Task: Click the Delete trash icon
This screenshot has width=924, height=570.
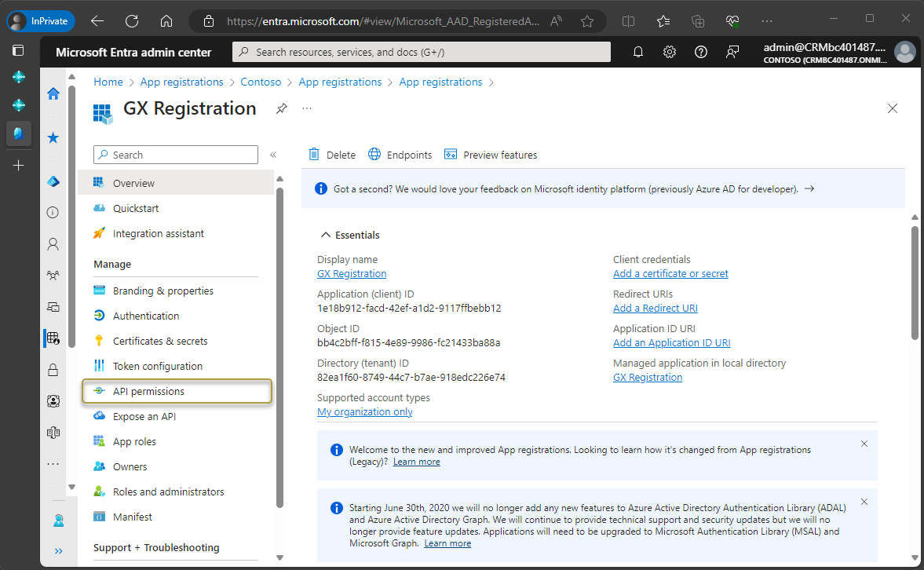Action: 314,155
